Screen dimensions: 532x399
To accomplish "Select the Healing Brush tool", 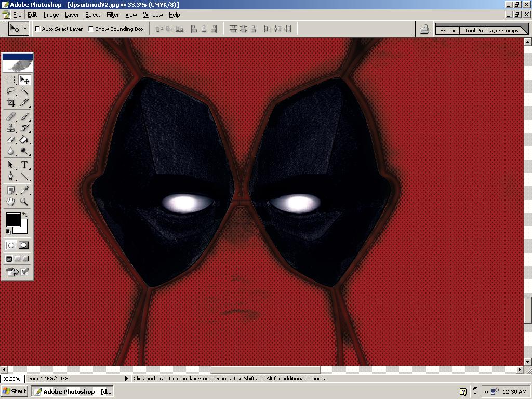I will (x=11, y=117).
